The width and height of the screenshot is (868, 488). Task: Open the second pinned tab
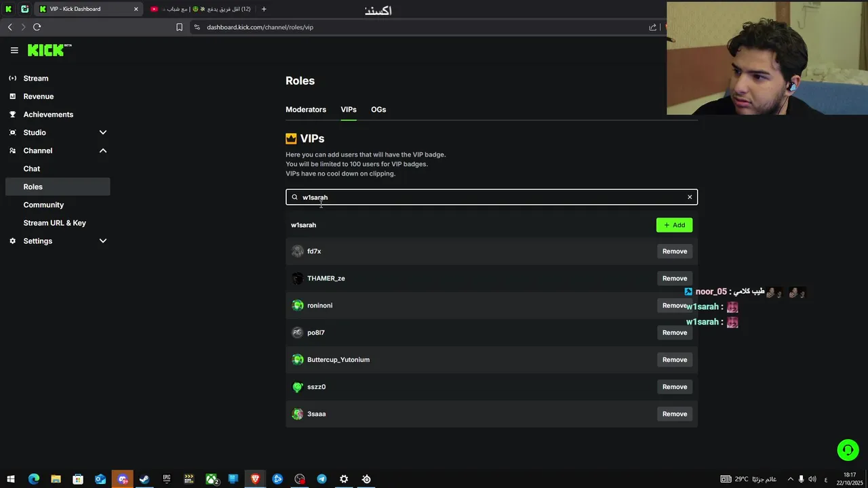pos(25,9)
